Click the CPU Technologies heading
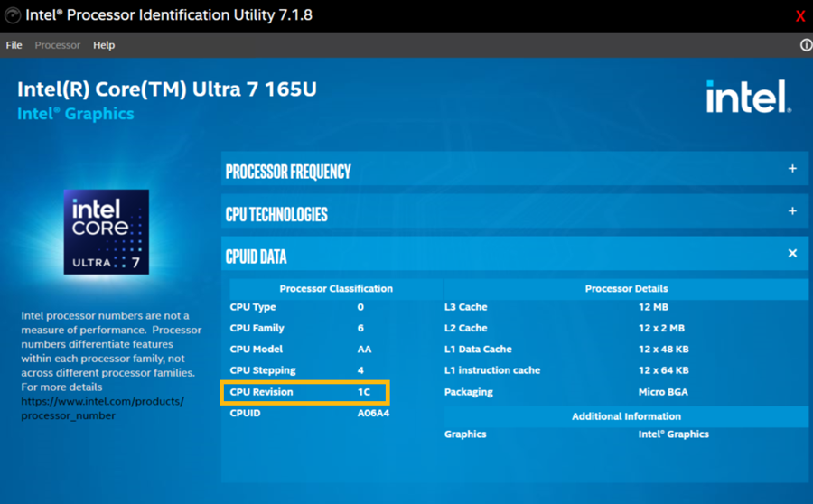 coord(276,214)
